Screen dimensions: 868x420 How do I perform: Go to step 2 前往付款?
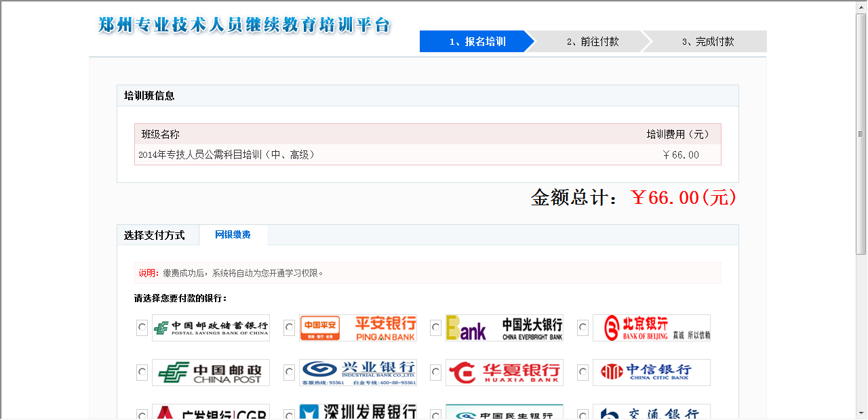pyautogui.click(x=592, y=41)
